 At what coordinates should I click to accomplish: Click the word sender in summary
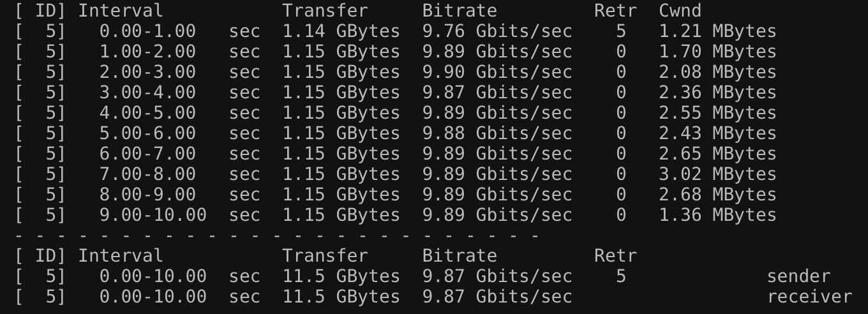tap(798, 276)
